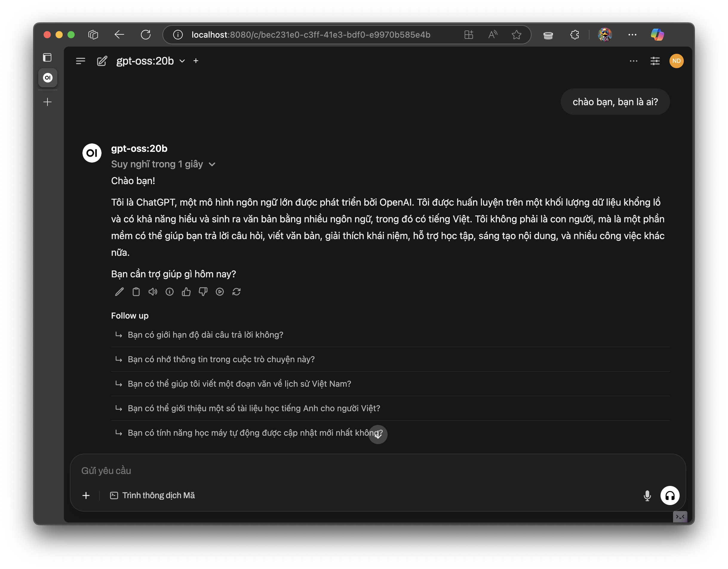Open generation info icon under response

[170, 292]
